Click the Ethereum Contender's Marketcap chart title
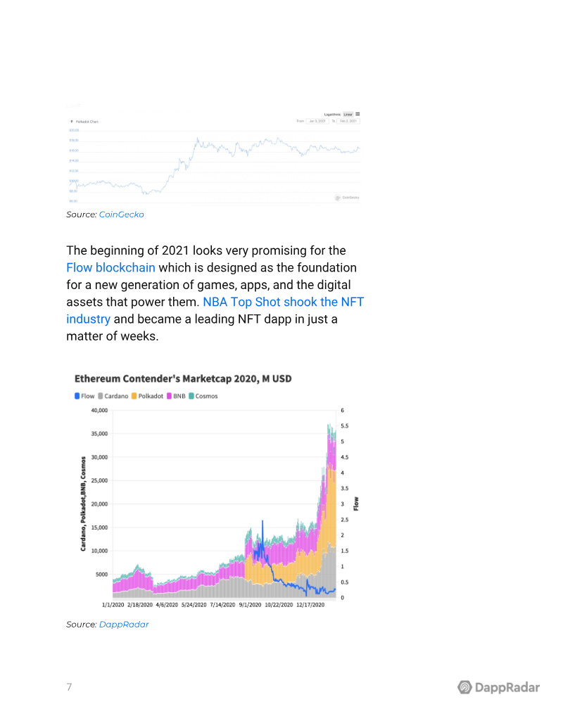The width and height of the screenshot is (563, 728). coord(183,378)
